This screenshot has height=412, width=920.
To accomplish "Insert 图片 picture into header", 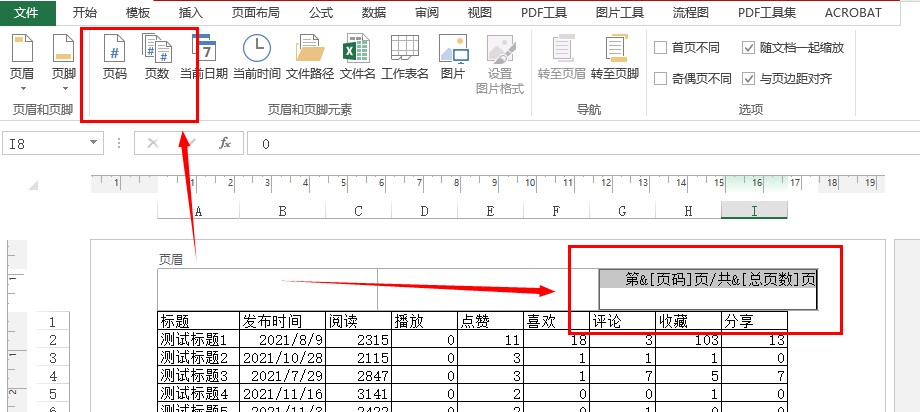I will (x=453, y=58).
